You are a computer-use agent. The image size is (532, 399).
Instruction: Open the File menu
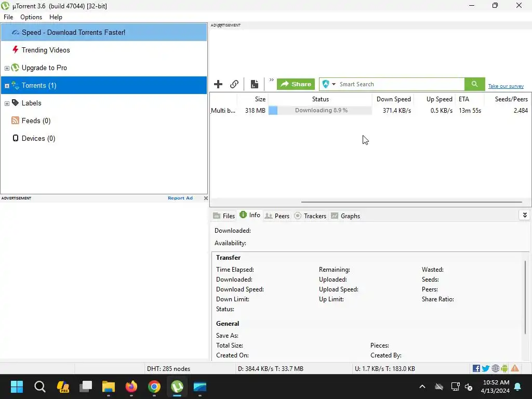[x=8, y=17]
